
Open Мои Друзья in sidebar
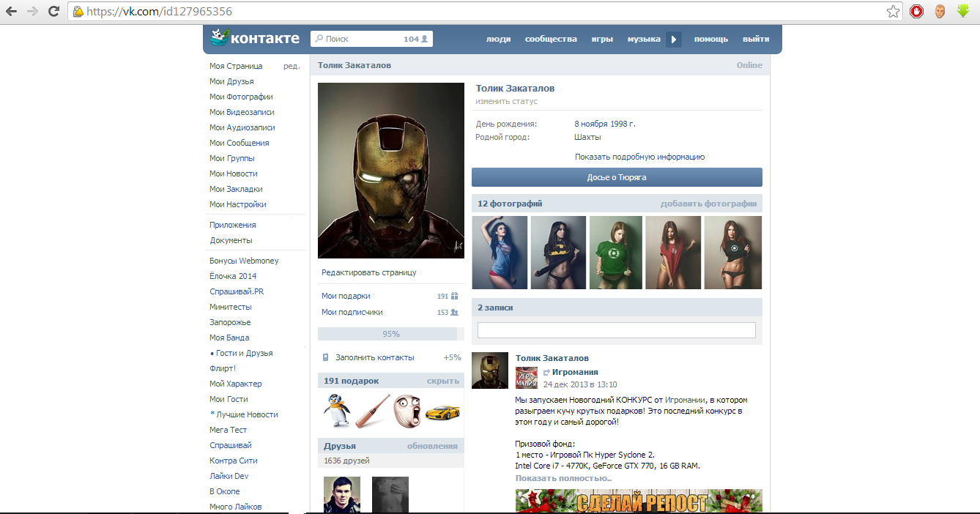point(231,81)
